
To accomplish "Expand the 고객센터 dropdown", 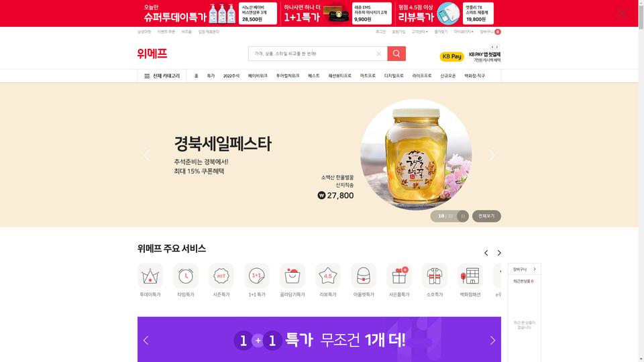I will pos(420,32).
